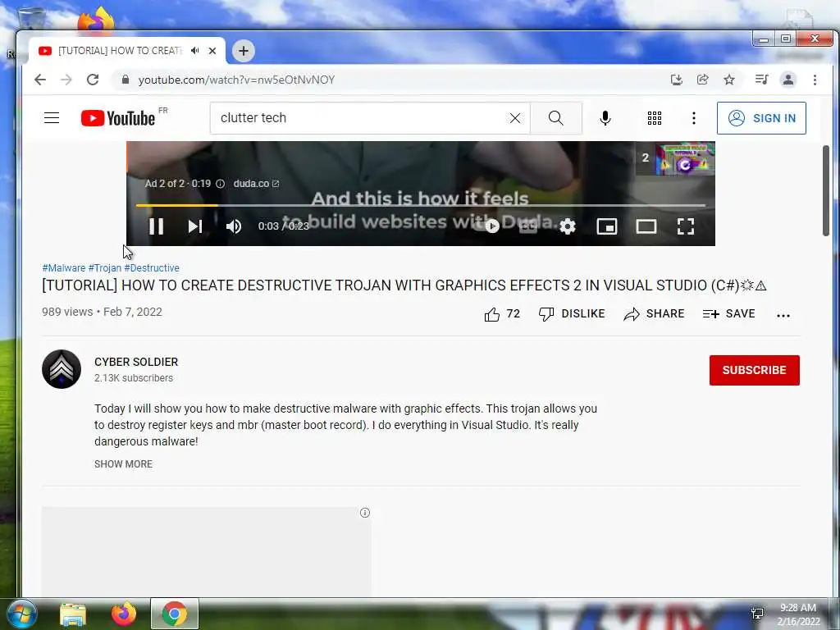Select the TUTORIAL YouTube tab
Viewport: 840px width, 630px height.
[x=121, y=51]
